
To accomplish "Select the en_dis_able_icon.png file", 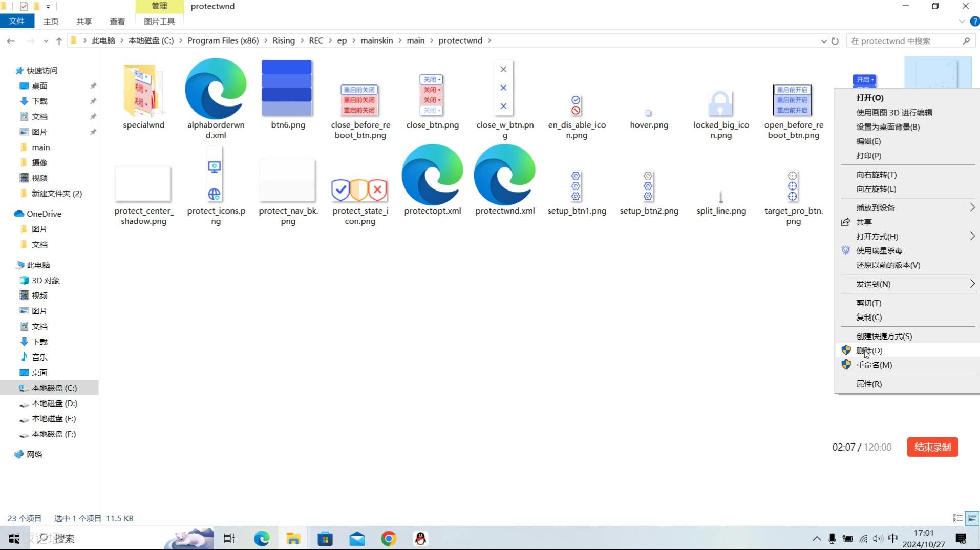I will pyautogui.click(x=577, y=117).
